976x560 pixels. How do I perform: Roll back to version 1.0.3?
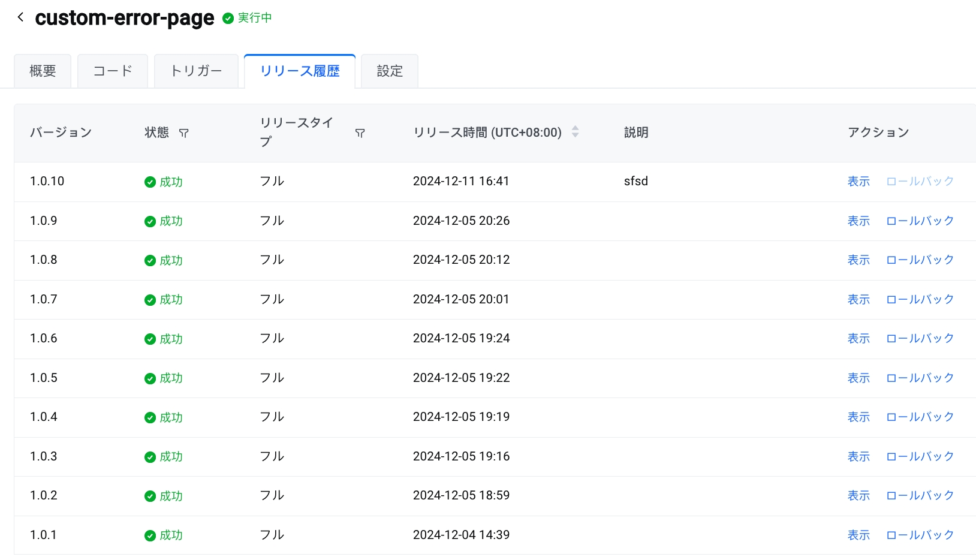(x=920, y=457)
